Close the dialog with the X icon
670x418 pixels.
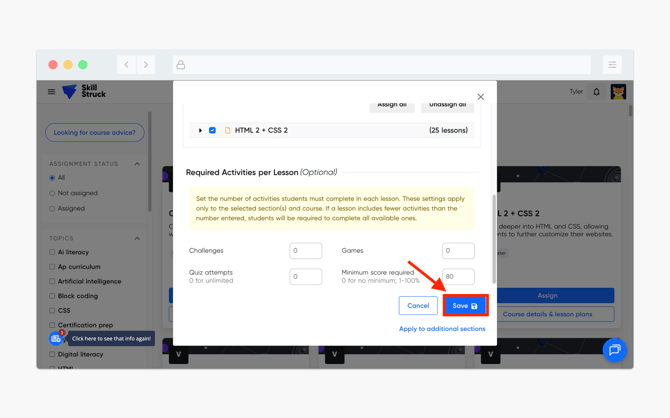pos(481,97)
